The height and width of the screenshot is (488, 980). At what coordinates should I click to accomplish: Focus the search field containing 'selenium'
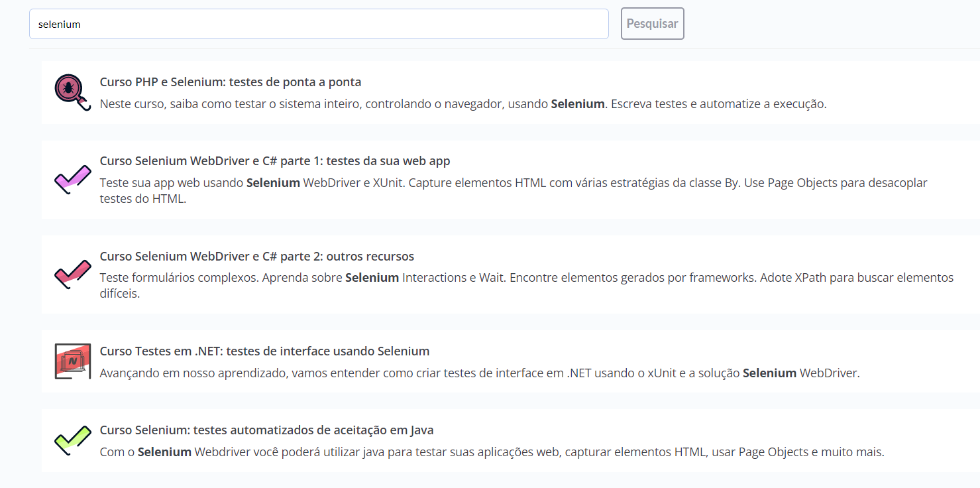pos(319,24)
